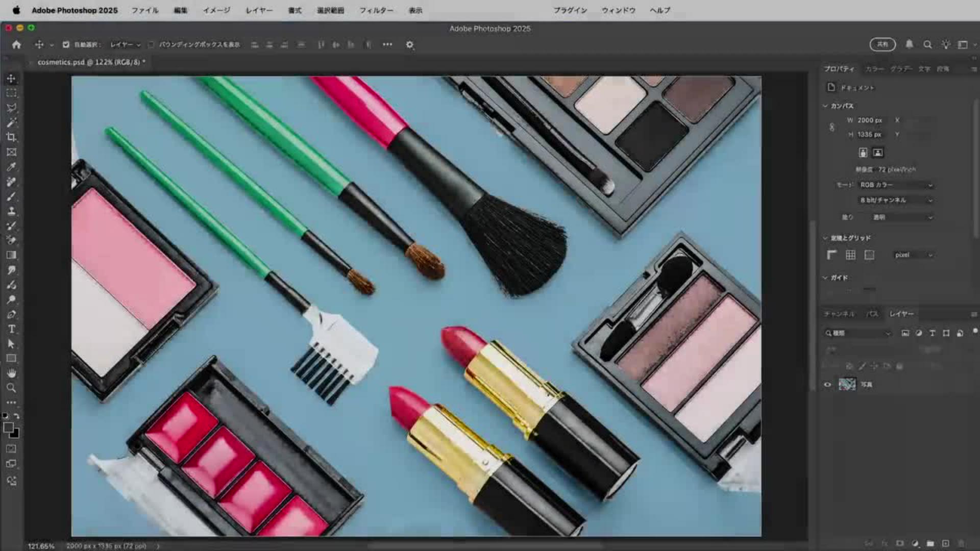Collapse the Canvas section in Properties
The image size is (980, 551).
pos(825,106)
